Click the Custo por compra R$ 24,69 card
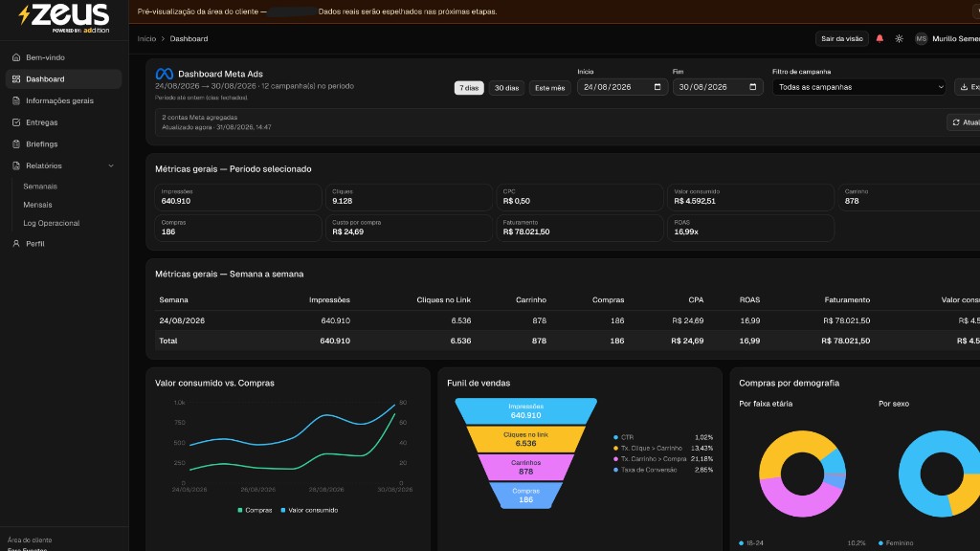Image resolution: width=980 pixels, height=551 pixels. pyautogui.click(x=409, y=228)
